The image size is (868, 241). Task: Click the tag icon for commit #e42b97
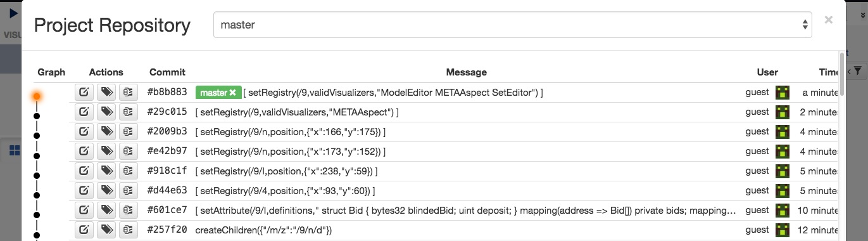[x=106, y=152]
